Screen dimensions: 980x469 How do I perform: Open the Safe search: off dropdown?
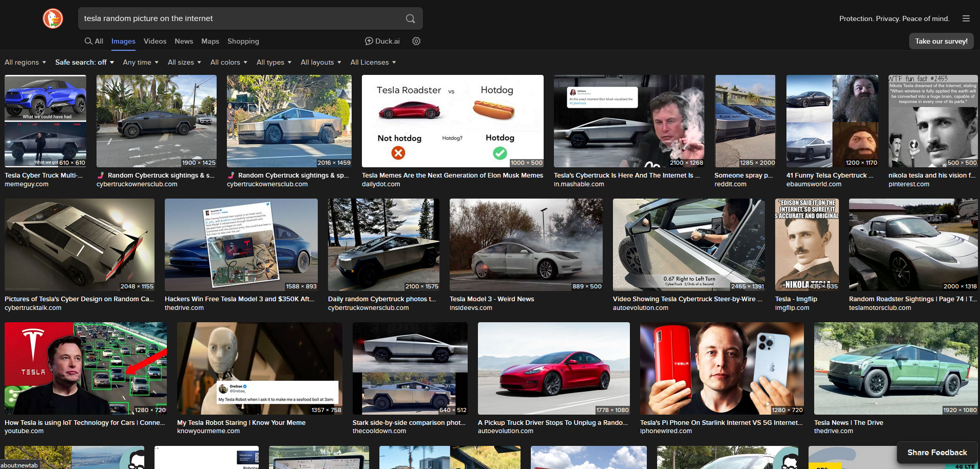(84, 62)
